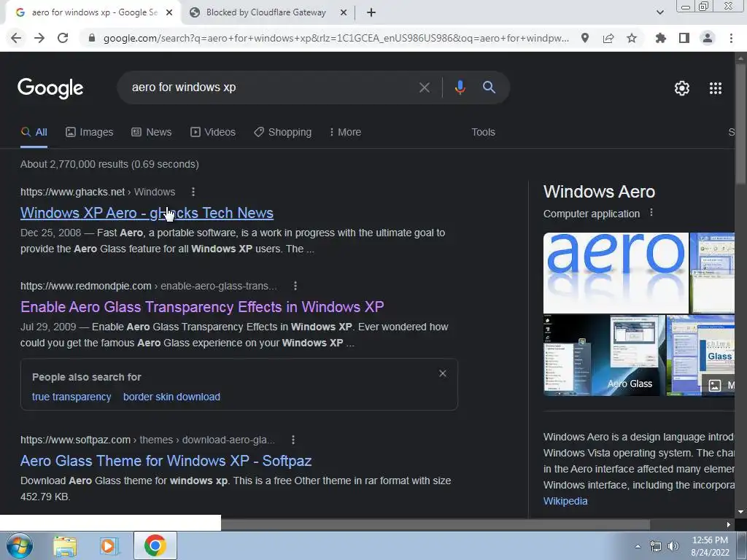Show hidden system tray icons

click(638, 546)
